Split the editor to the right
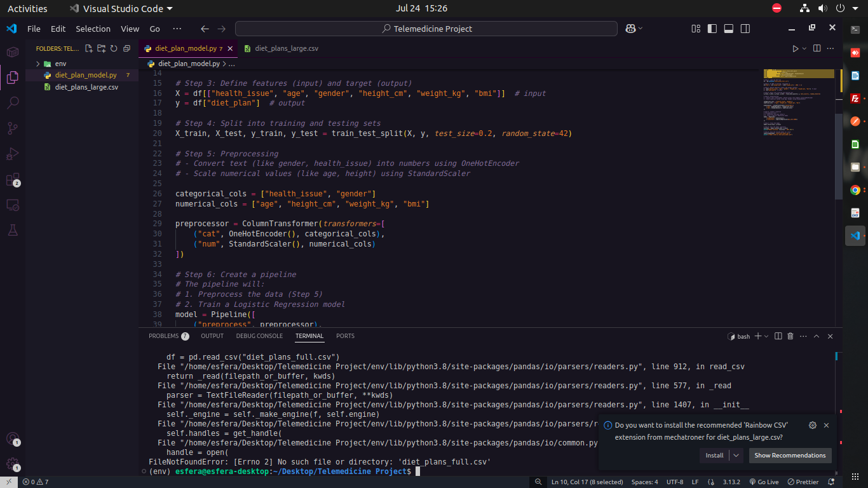The width and height of the screenshot is (868, 488). pos(817,48)
